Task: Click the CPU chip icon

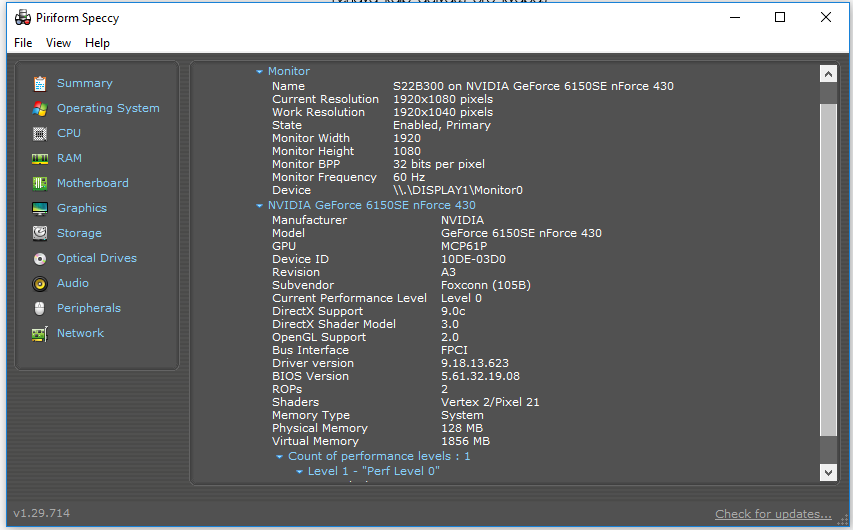Action: 40,133
